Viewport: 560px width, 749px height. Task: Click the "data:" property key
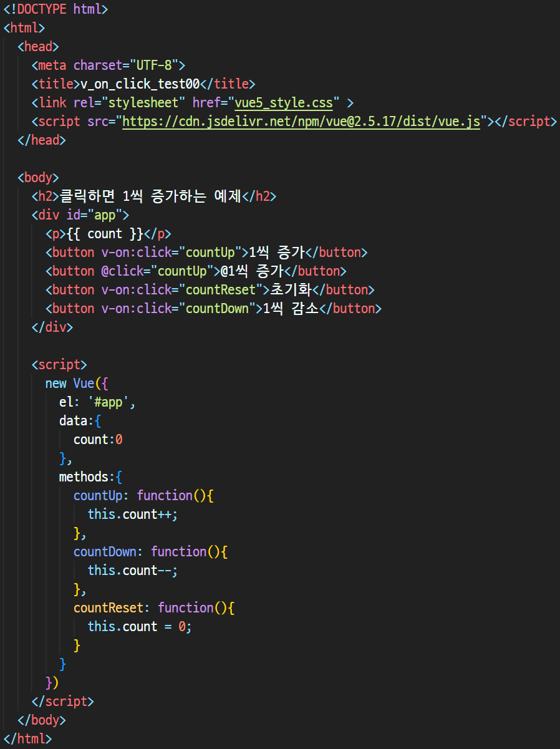pyautogui.click(x=76, y=421)
